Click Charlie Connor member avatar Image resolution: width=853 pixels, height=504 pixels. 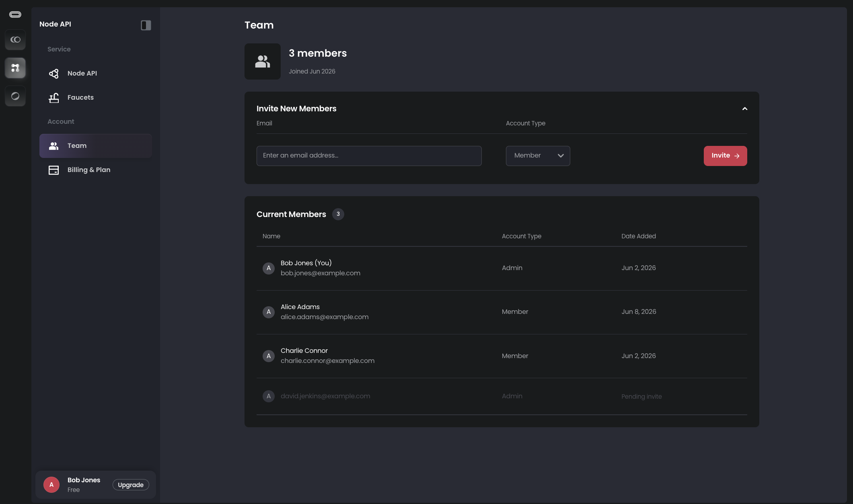[269, 356]
